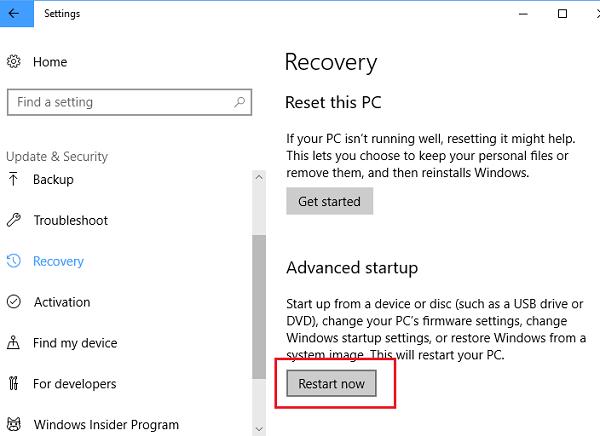Click the For developers sliders icon
600x436 pixels.
(x=14, y=385)
